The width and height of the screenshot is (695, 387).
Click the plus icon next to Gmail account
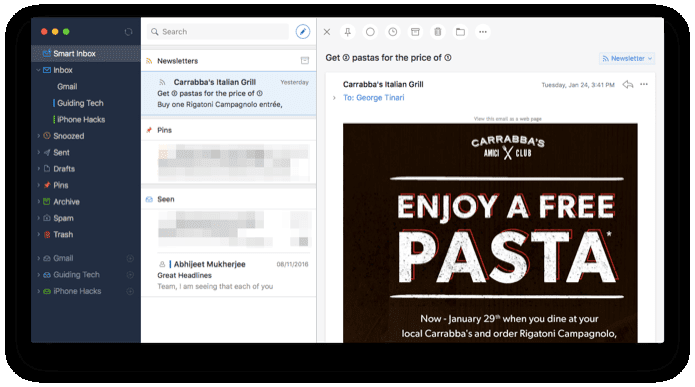click(x=130, y=258)
